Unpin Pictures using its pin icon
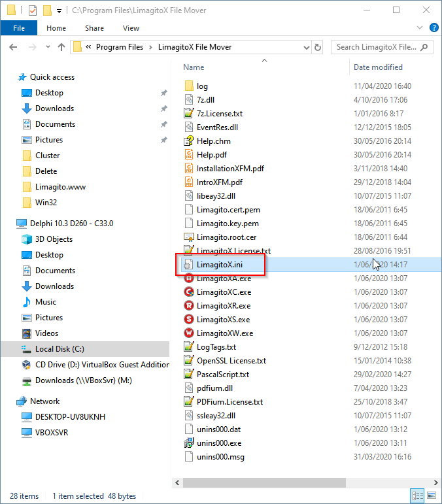This screenshot has width=442, height=504. (x=164, y=140)
